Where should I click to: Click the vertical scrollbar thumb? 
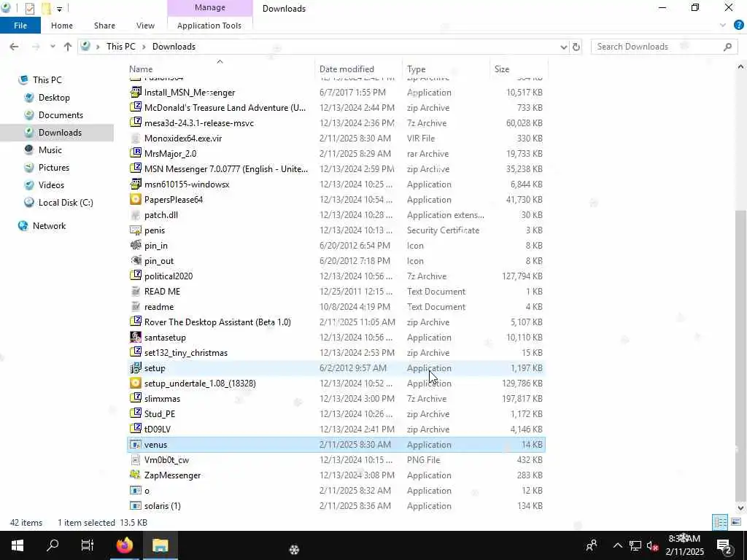pos(740,356)
